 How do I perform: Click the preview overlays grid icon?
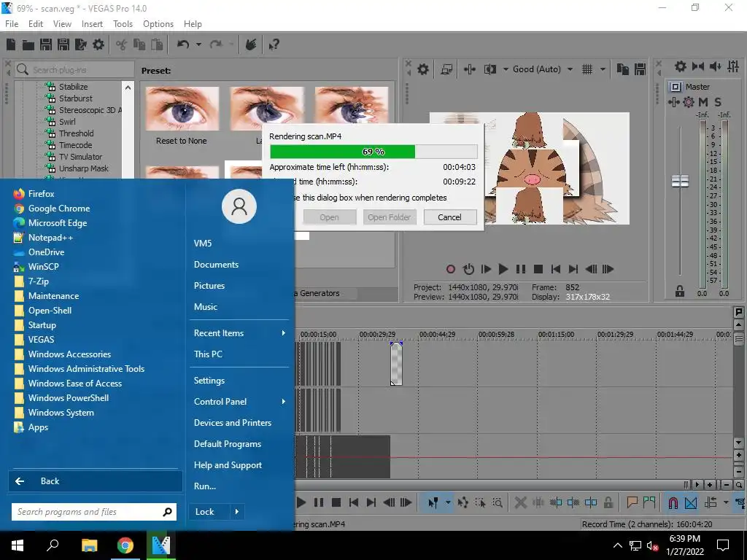coord(587,69)
